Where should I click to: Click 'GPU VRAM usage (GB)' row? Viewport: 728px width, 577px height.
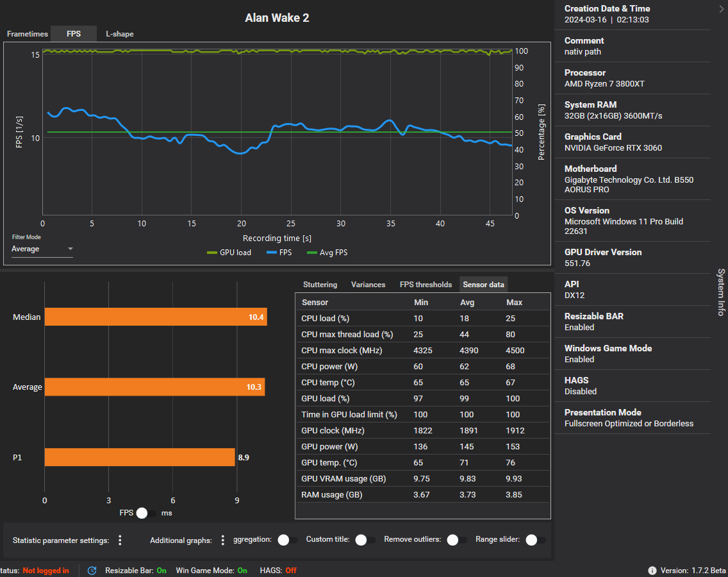point(422,478)
